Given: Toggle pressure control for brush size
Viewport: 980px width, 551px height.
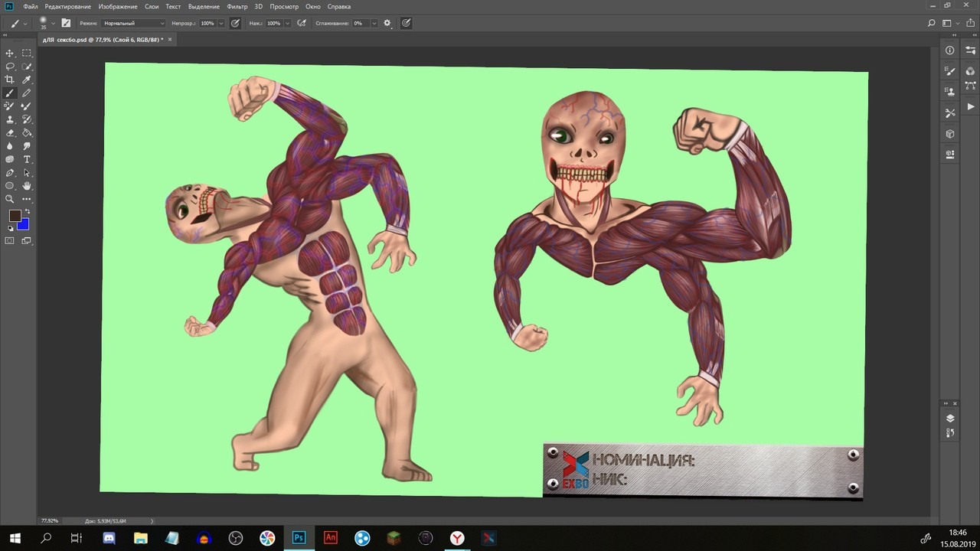Looking at the screenshot, I should coord(406,23).
